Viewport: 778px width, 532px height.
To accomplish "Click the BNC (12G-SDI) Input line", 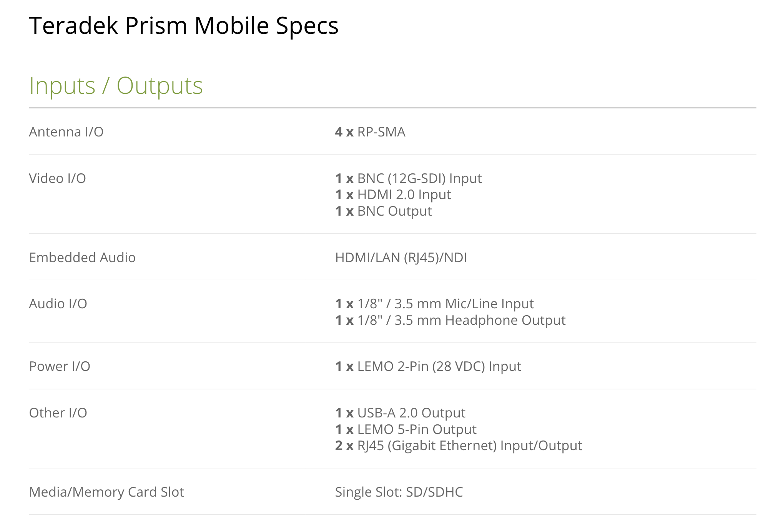I will tap(408, 178).
